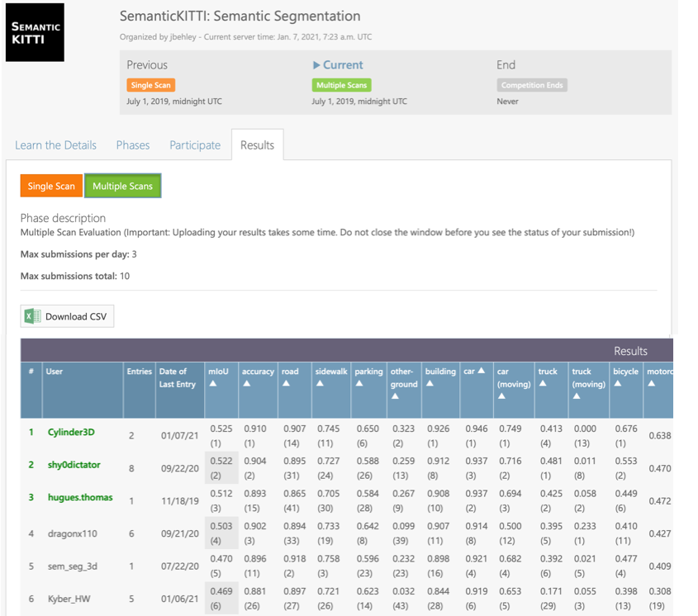Image resolution: width=698 pixels, height=616 pixels.
Task: Sort table by parking column arrow
Action: point(359,384)
